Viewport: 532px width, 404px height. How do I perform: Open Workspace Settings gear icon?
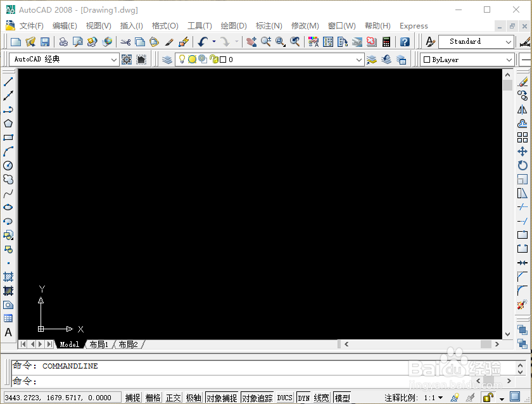pos(127,60)
